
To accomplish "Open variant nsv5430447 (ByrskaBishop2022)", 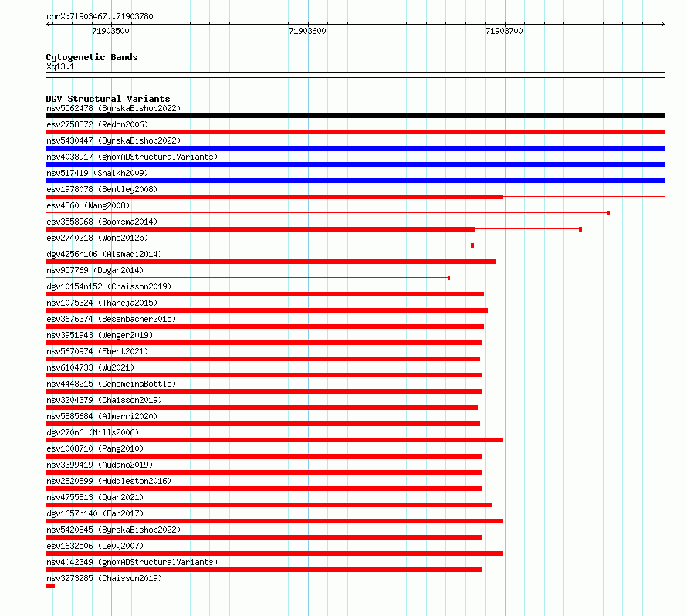I will point(113,140).
